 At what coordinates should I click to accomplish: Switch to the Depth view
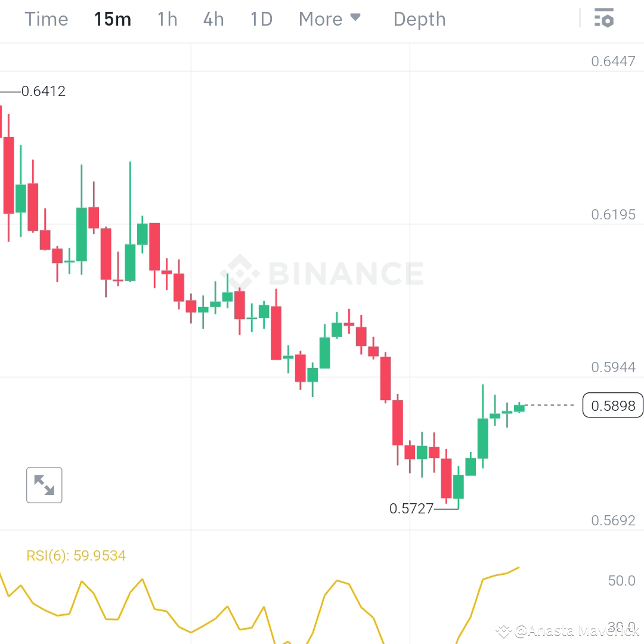(419, 18)
